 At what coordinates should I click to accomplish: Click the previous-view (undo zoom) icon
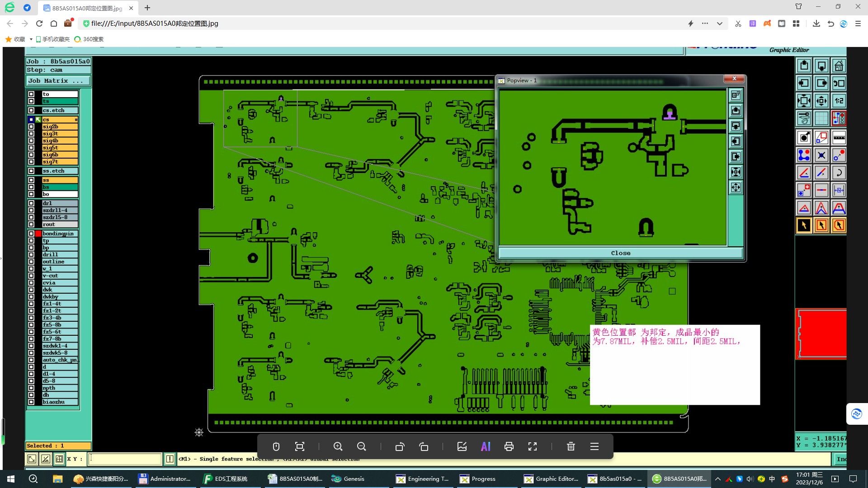tap(839, 83)
